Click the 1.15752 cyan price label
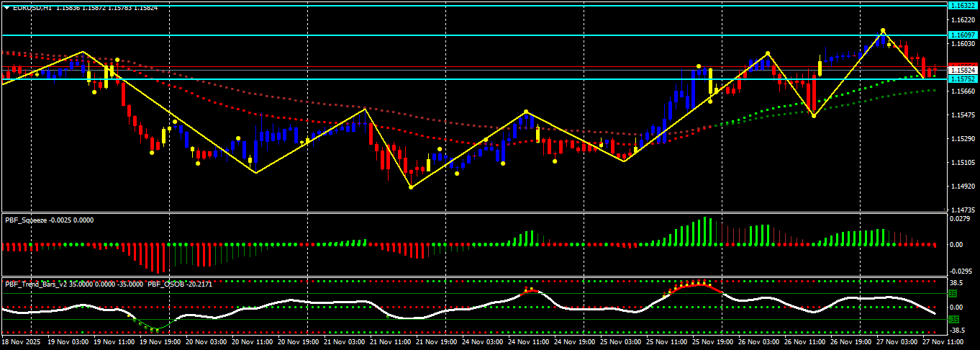Image resolution: width=980 pixels, height=350 pixels. (963, 78)
